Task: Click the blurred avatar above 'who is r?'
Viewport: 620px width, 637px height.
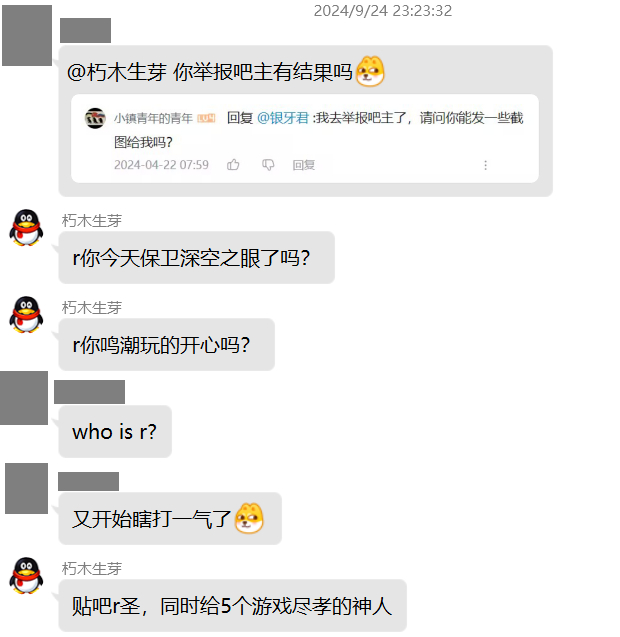Action: pyautogui.click(x=24, y=398)
